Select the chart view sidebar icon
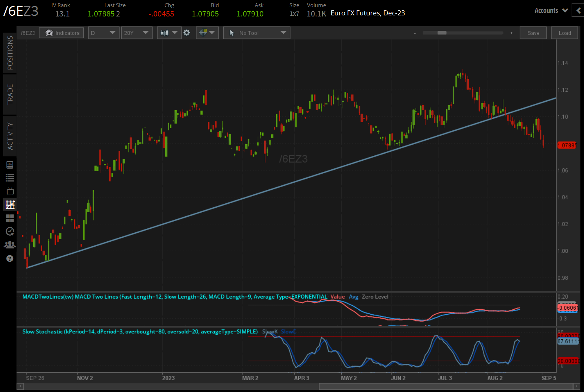 10,205
